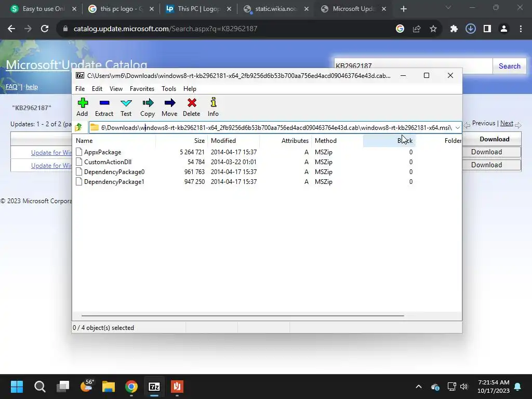Screen dimensions: 532x399
Task: Go back in Chrome
Action: coord(11,29)
